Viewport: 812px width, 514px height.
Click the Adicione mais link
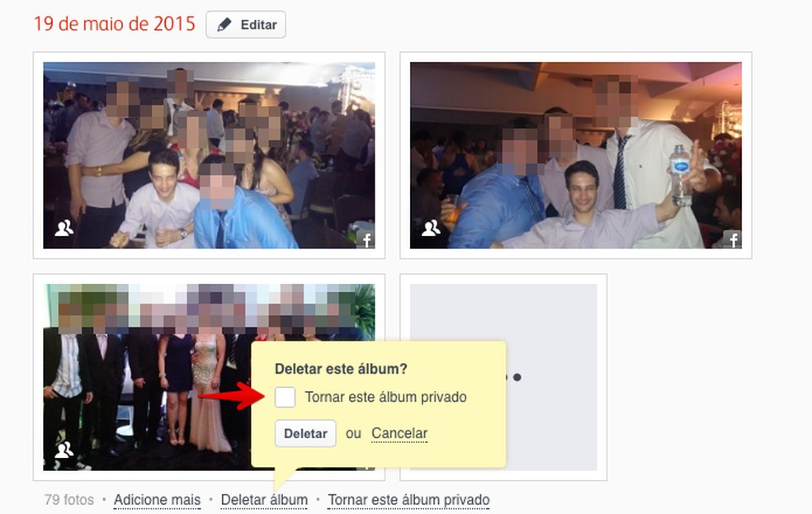point(157,499)
